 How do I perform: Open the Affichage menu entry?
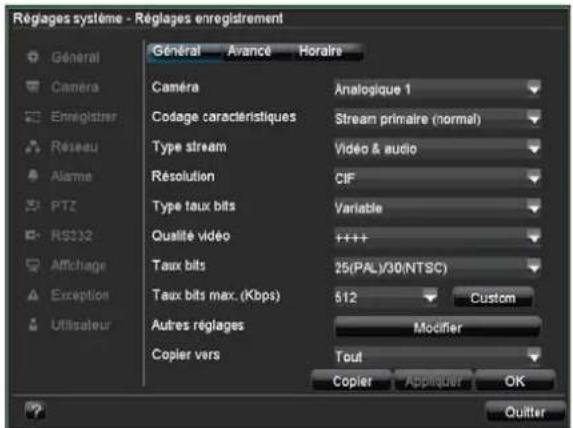point(79,265)
